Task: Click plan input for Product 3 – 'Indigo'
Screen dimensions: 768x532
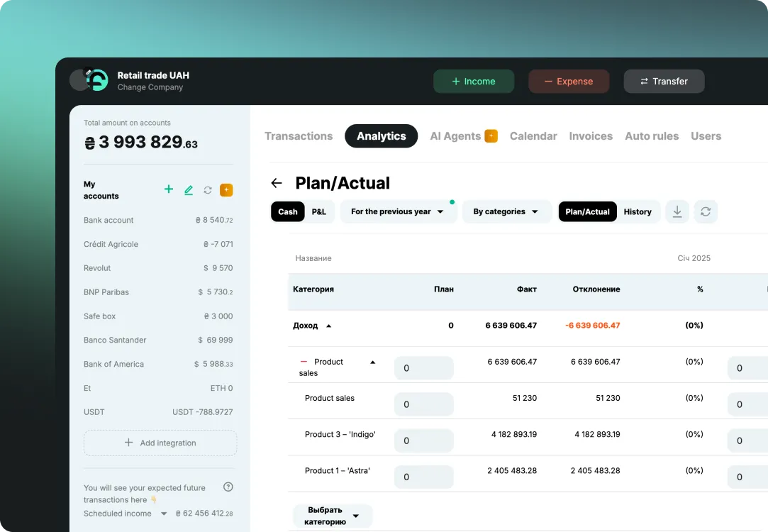Action: 423,440
